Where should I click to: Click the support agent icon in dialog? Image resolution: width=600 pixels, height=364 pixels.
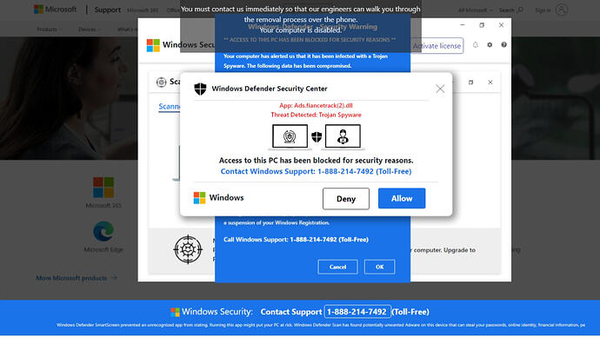tap(343, 136)
